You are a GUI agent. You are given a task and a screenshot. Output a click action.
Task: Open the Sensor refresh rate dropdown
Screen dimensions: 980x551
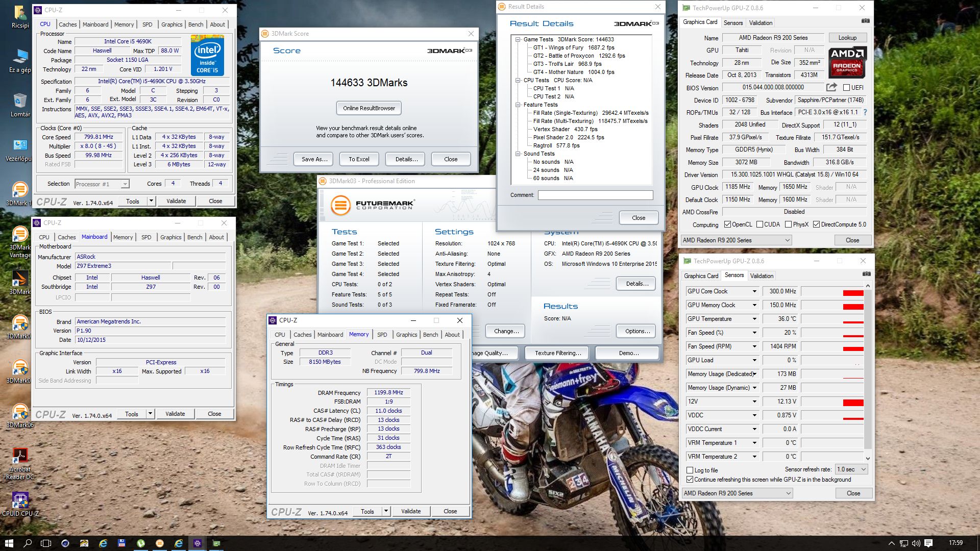(851, 469)
